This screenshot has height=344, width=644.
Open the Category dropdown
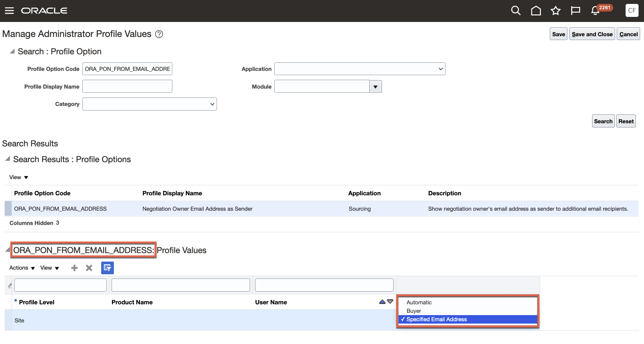(150, 104)
